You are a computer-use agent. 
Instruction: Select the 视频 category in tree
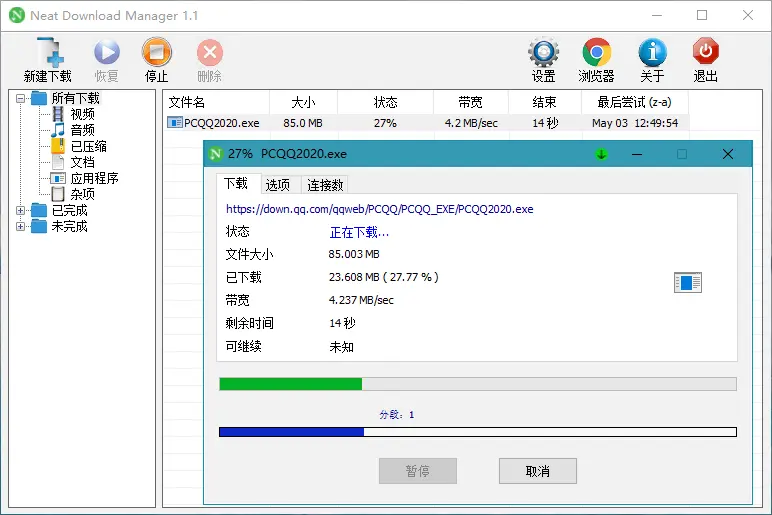(x=82, y=114)
